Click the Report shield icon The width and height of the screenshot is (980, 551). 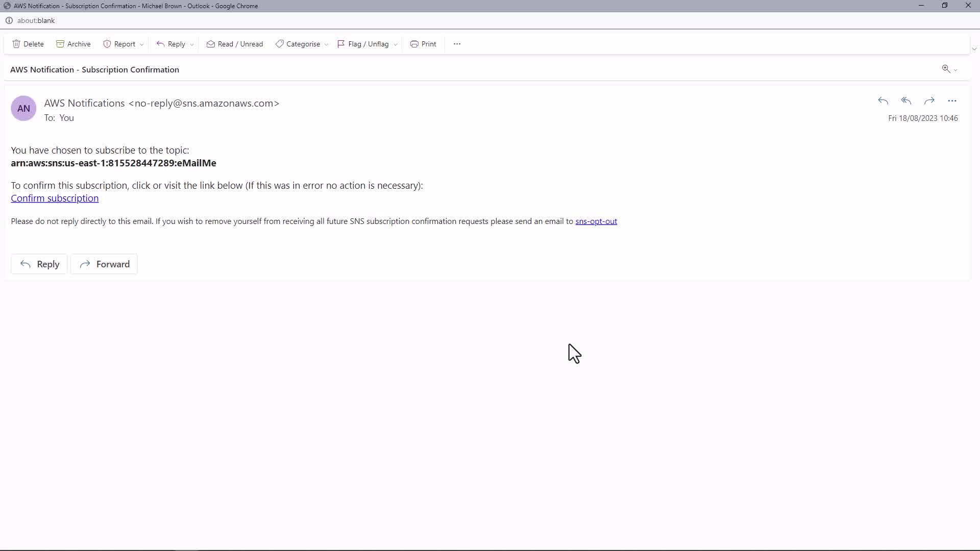[x=107, y=44]
